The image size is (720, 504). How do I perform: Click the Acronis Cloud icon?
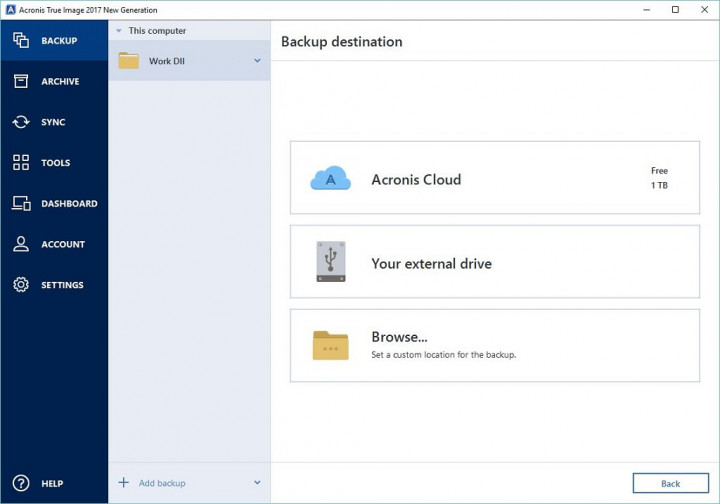(x=331, y=178)
